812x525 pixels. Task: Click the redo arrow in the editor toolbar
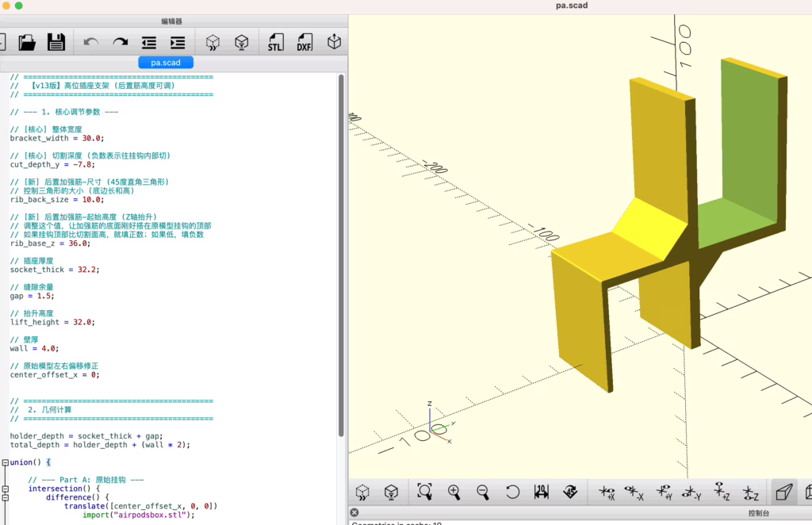120,42
